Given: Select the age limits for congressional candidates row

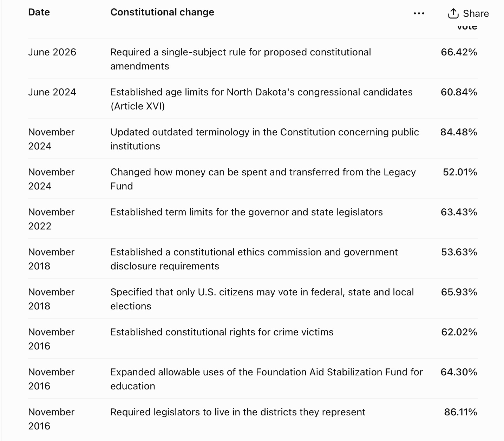Looking at the screenshot, I should tap(253, 99).
